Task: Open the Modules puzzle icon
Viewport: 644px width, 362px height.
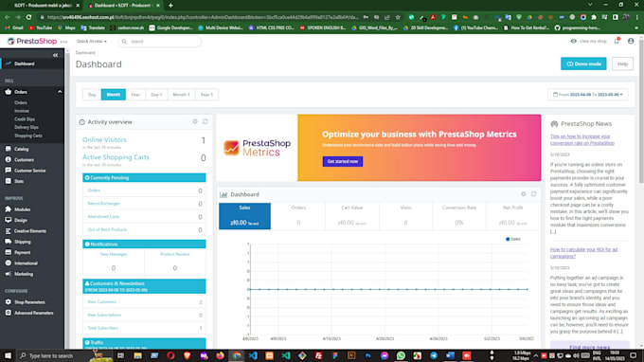Action: (x=9, y=209)
